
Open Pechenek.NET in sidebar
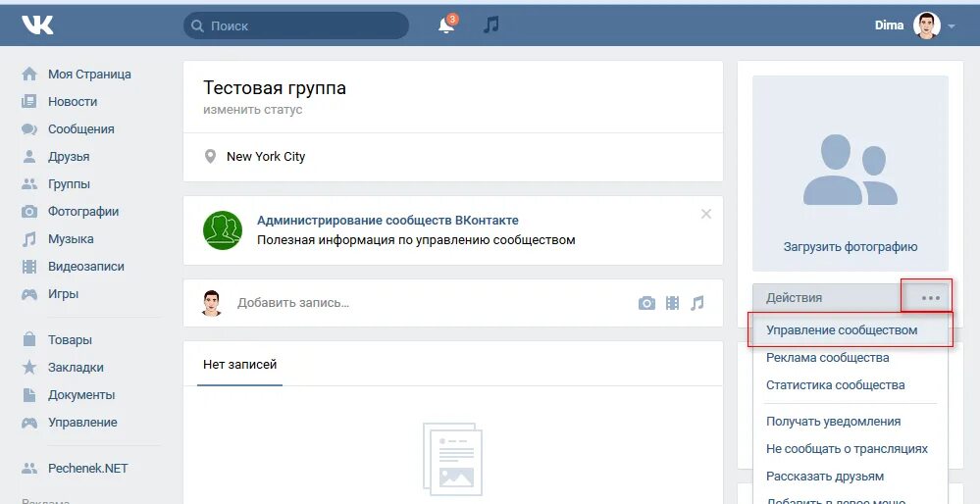coord(88,469)
